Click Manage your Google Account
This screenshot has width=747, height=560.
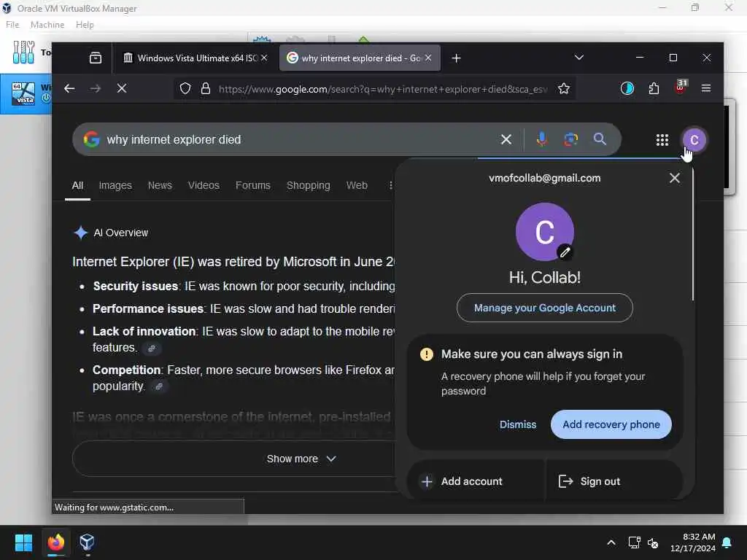point(544,308)
